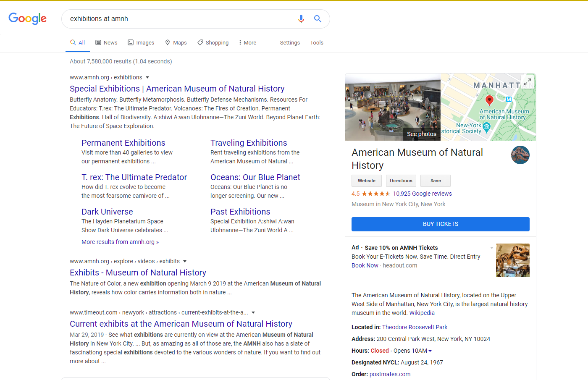588x380 pixels.
Task: Switch to Maps results tab
Action: (x=176, y=43)
